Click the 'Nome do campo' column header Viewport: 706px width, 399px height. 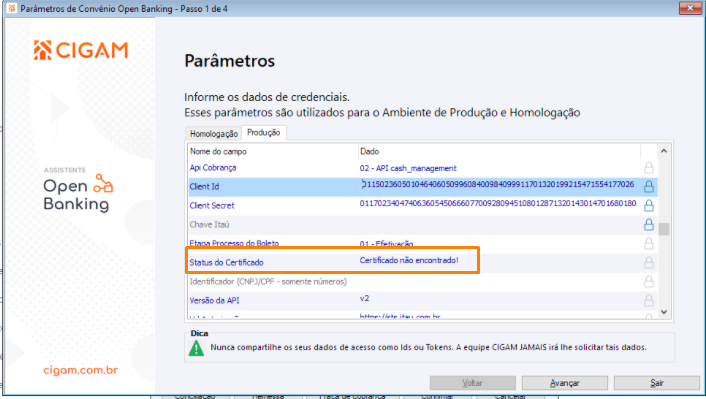coord(218,151)
